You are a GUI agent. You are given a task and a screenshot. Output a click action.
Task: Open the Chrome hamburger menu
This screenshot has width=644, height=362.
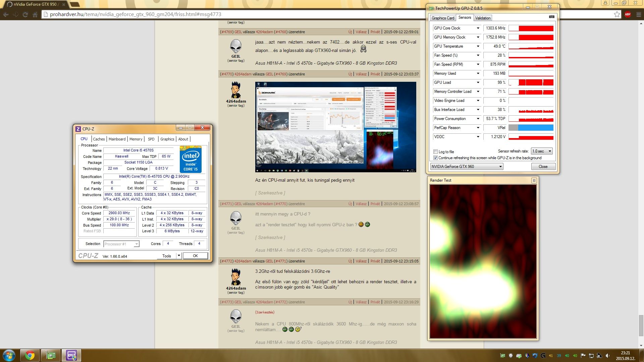click(x=638, y=14)
